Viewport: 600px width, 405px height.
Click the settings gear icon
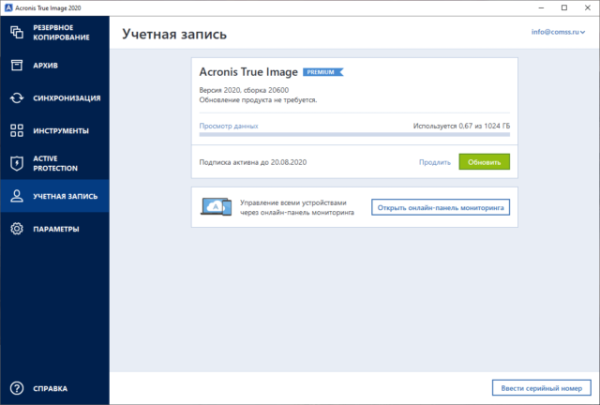tap(16, 229)
